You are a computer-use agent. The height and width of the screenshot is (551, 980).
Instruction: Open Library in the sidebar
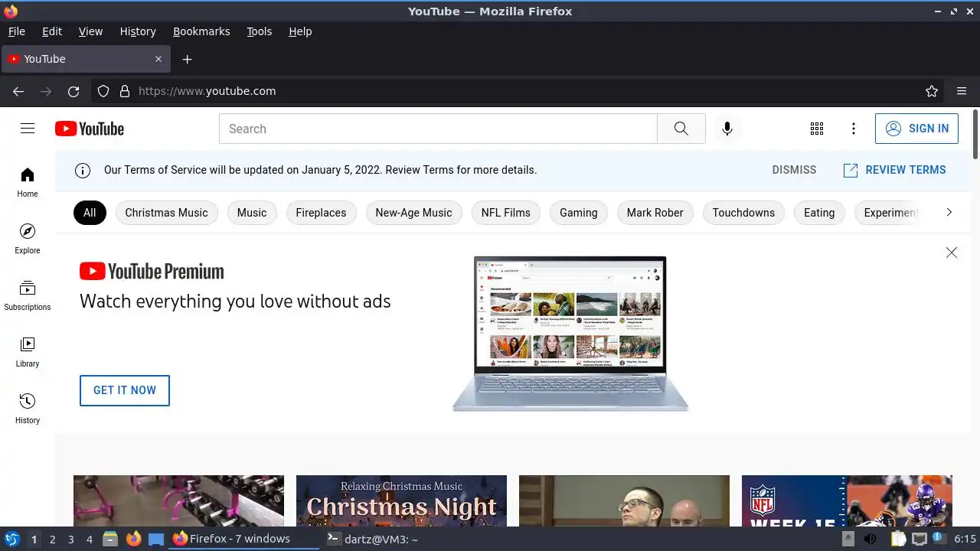[28, 352]
